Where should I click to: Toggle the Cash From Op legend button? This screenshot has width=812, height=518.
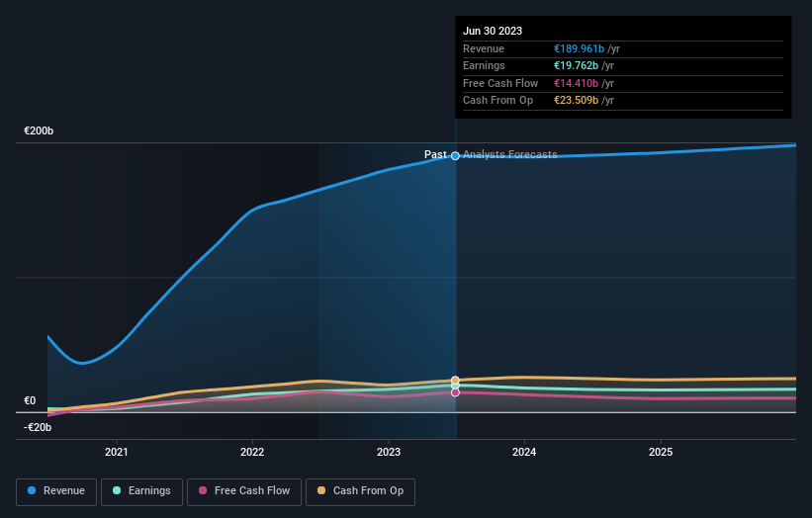point(360,491)
